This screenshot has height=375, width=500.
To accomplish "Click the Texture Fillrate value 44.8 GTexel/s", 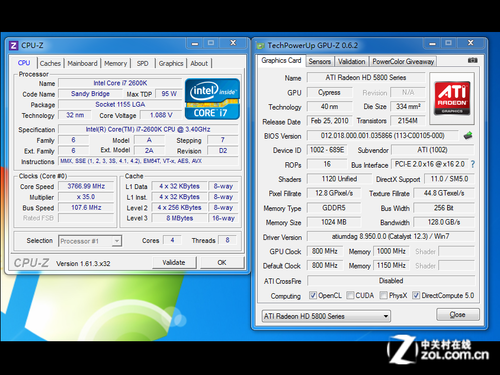I will [444, 193].
